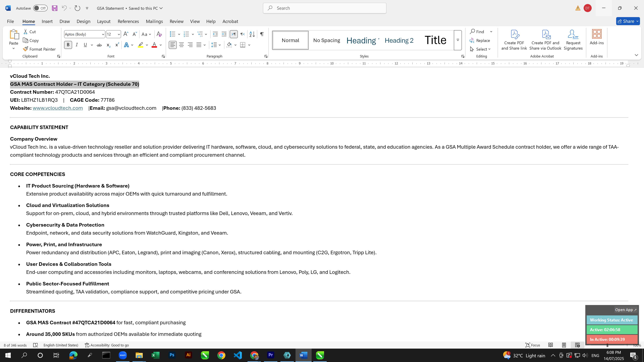Click Open App on tracker widget
The height and width of the screenshot is (362, 644).
point(626,310)
